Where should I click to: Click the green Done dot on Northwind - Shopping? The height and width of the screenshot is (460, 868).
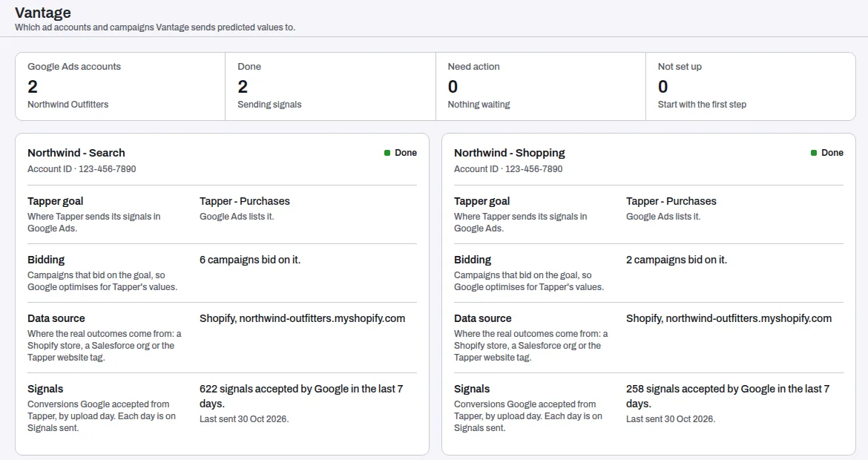[x=814, y=153]
